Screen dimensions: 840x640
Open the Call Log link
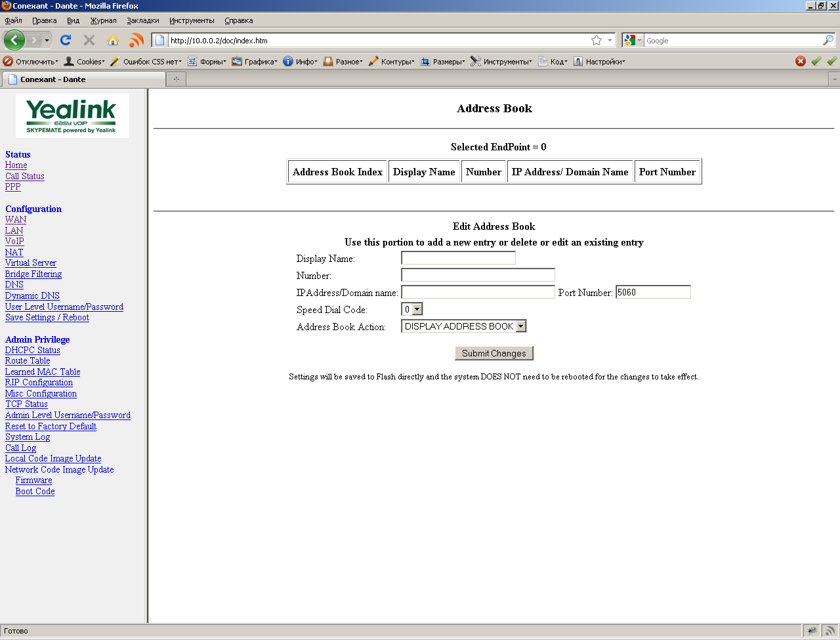[x=21, y=448]
